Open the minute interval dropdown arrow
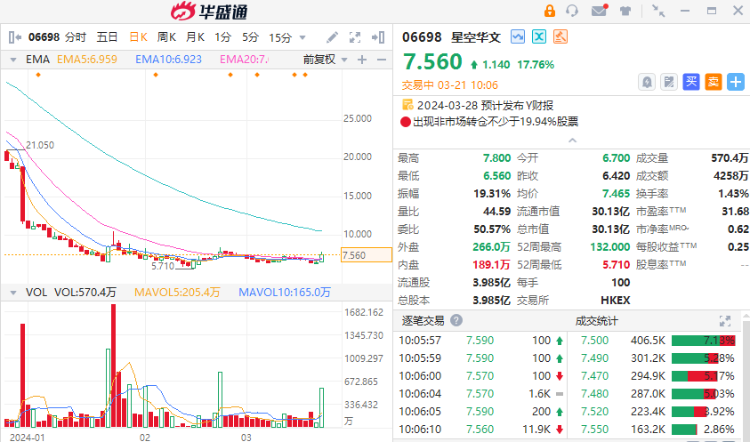 (x=302, y=38)
